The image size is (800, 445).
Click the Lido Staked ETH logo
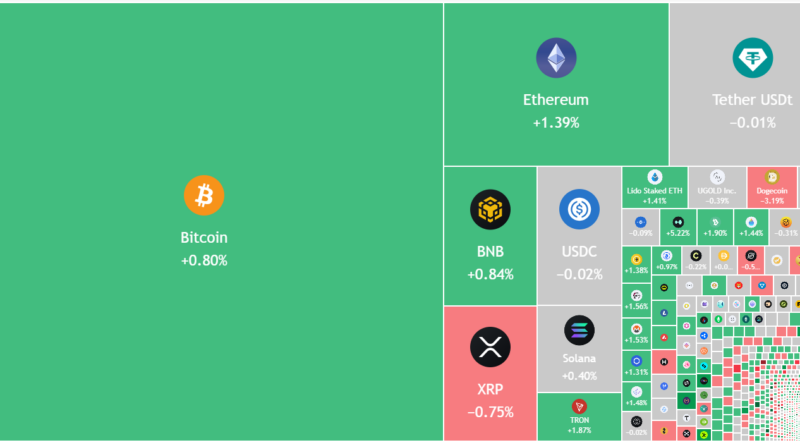point(656,176)
